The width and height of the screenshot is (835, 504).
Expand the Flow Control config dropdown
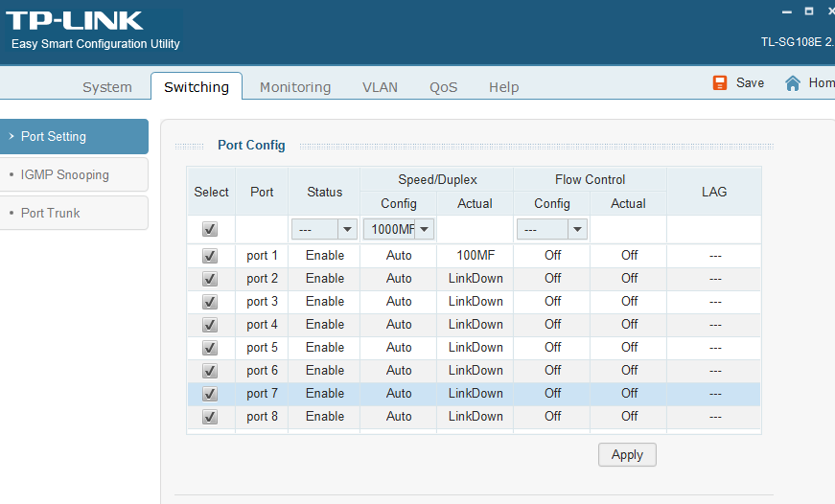point(551,230)
